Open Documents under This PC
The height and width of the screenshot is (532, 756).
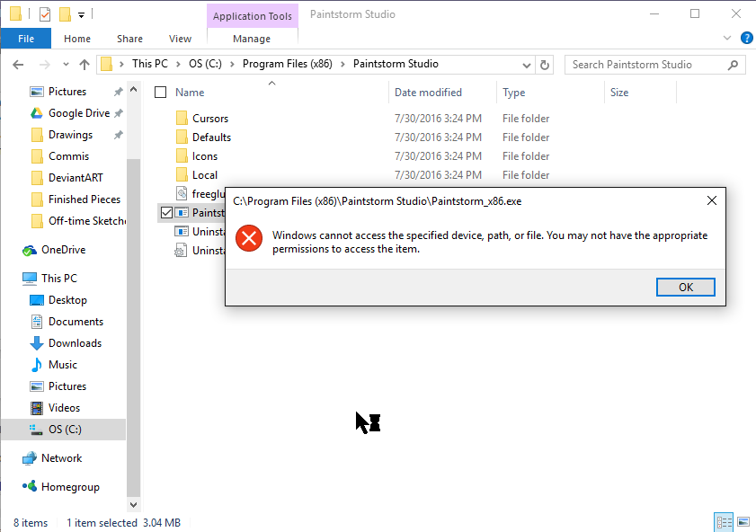(76, 322)
